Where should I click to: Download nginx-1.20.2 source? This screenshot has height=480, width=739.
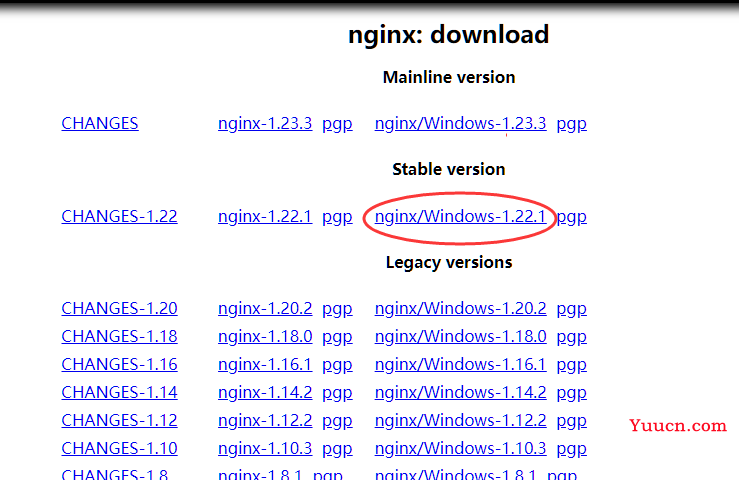[265, 308]
